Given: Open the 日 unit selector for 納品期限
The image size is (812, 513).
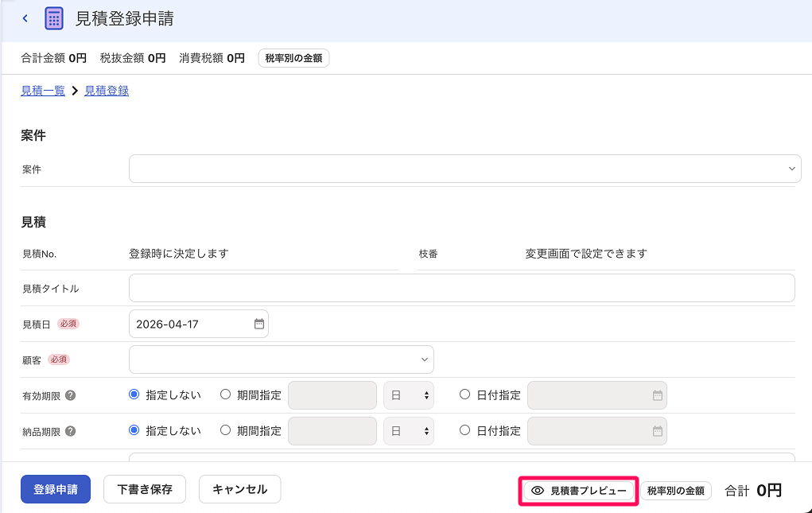Looking at the screenshot, I should click(409, 431).
